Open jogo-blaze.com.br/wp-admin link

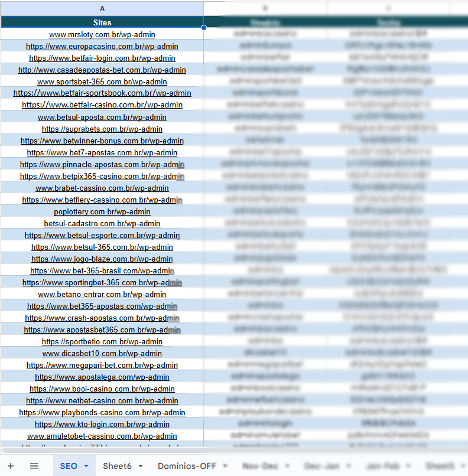102,259
